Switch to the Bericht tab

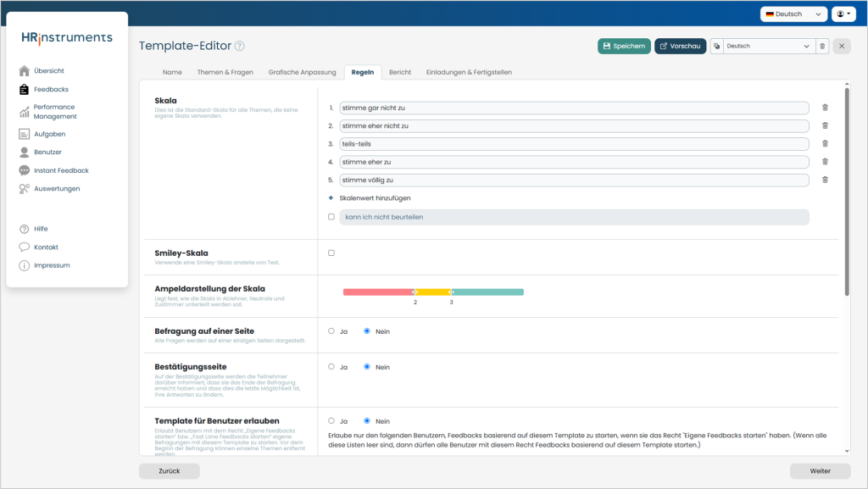(x=400, y=72)
